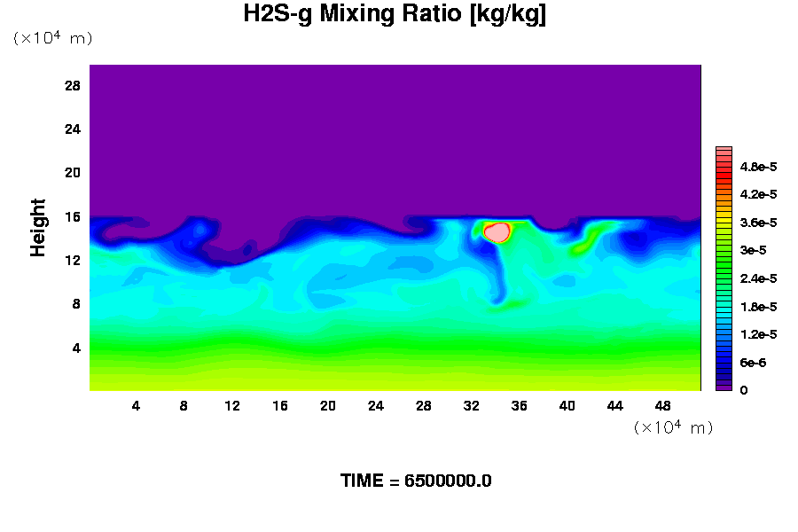Click the bottom-right ×10⁴ m unit label
This screenshot has height=532, width=798.
(673, 427)
